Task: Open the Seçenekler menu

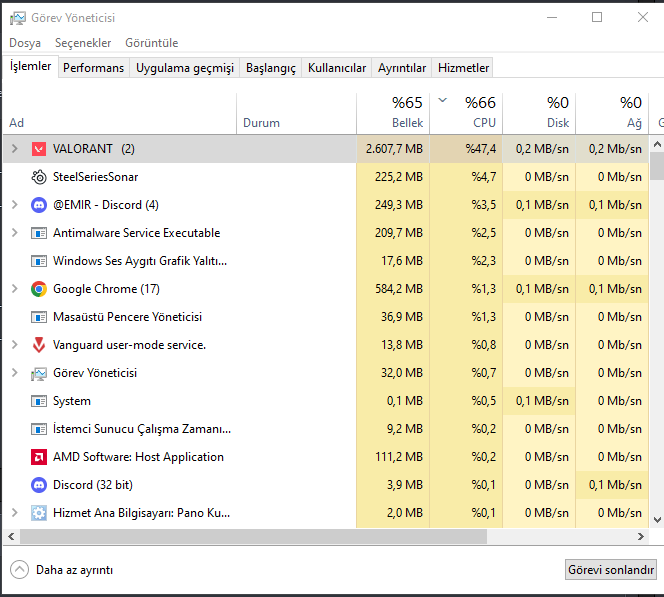Action: [x=83, y=43]
